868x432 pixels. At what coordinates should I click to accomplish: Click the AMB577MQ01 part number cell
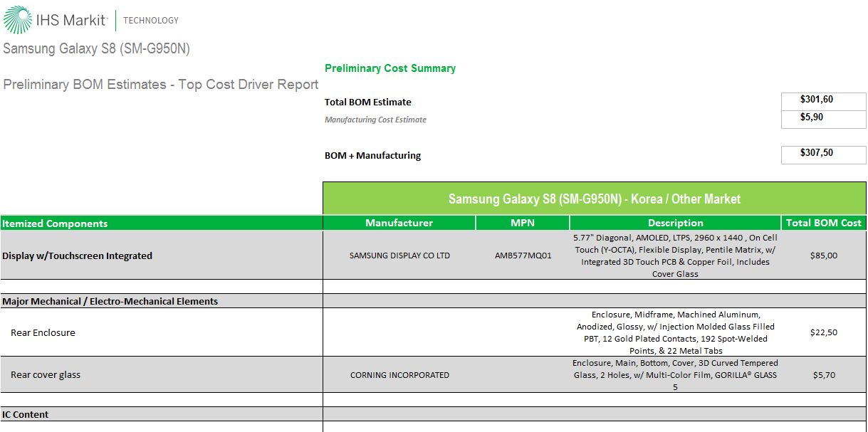(523, 255)
